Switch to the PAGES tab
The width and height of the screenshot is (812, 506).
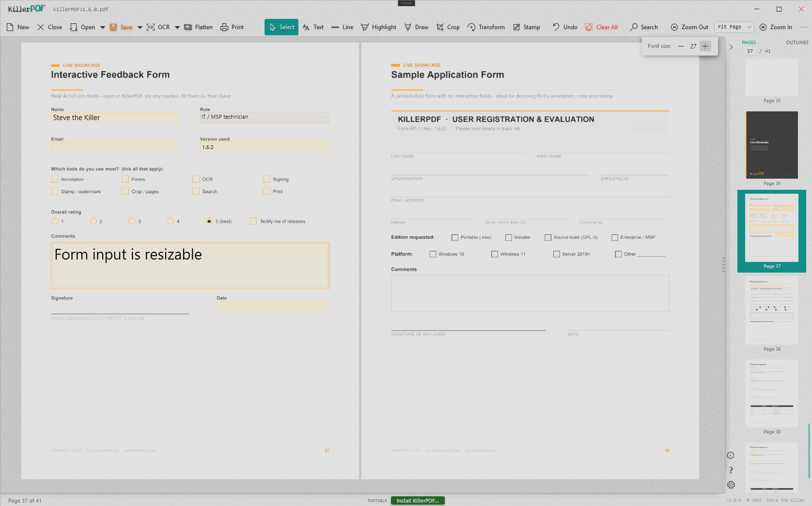click(x=749, y=43)
